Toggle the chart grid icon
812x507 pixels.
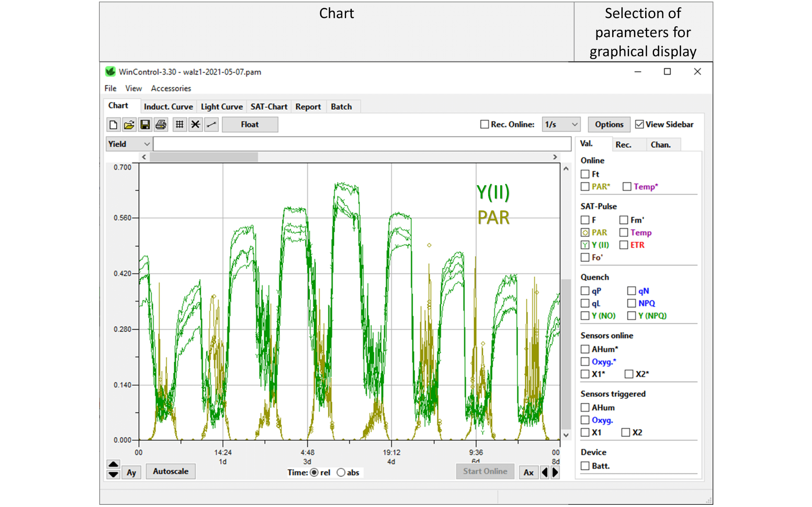[179, 125]
